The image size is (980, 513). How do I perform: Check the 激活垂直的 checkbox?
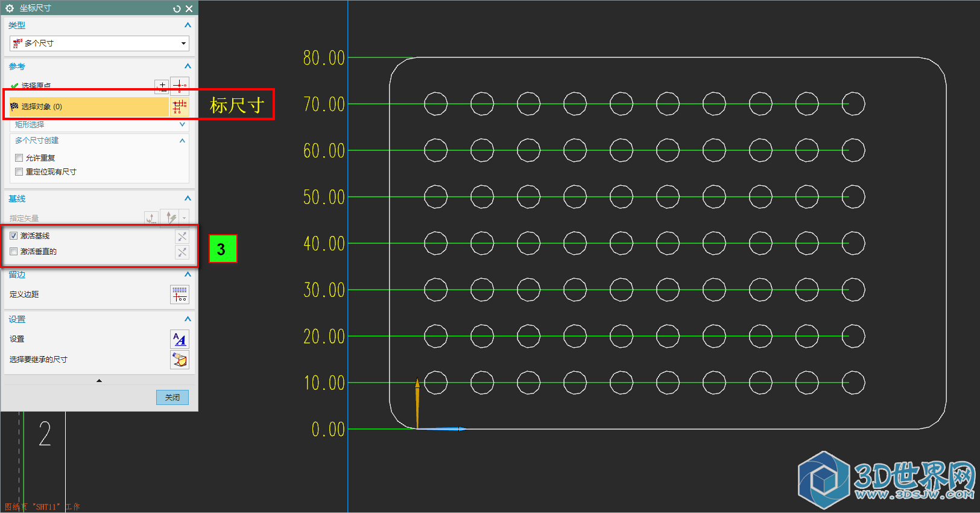pyautogui.click(x=14, y=252)
